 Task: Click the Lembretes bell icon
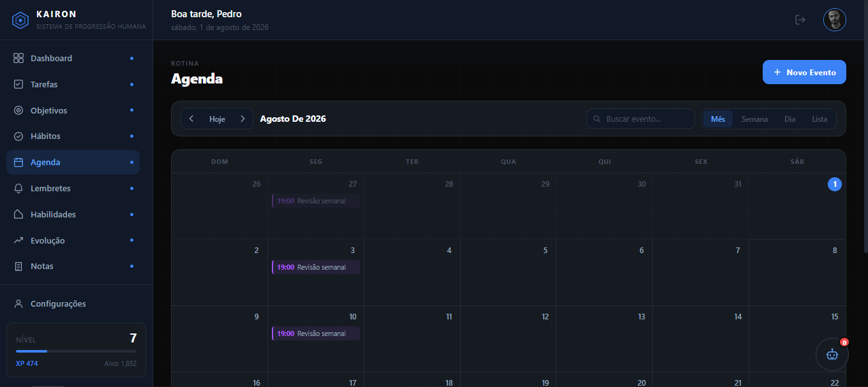[19, 189]
